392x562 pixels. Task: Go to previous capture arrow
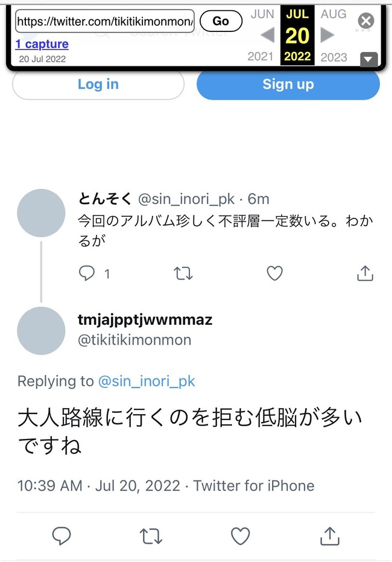point(267,36)
